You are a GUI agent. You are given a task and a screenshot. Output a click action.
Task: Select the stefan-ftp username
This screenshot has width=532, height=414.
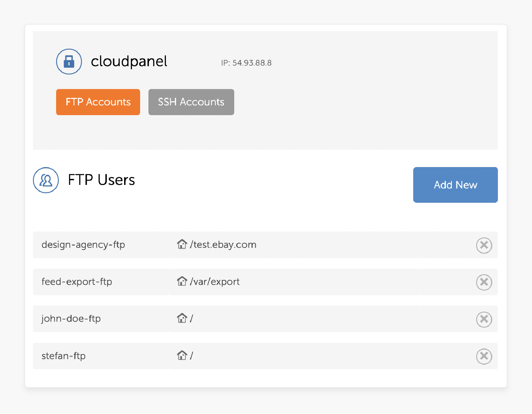[x=64, y=356]
